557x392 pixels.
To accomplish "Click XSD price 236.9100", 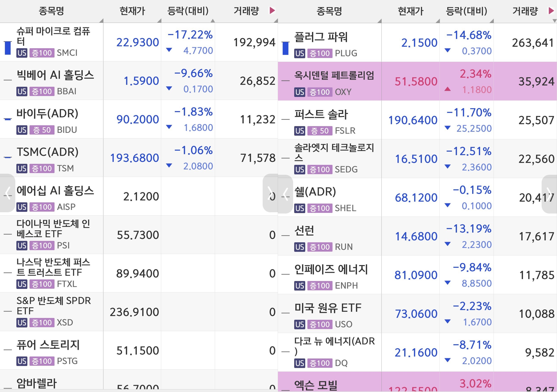I will pos(134,312).
